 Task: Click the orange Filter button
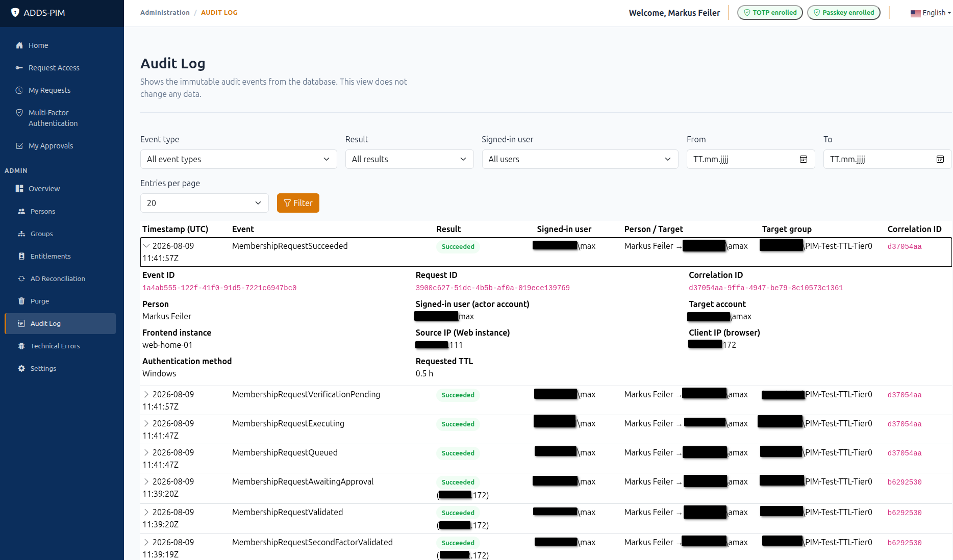tap(298, 203)
